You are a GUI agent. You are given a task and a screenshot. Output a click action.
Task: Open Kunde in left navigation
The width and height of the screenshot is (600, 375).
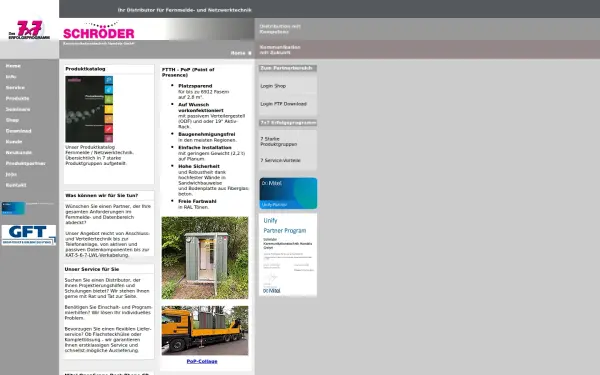[14, 142]
